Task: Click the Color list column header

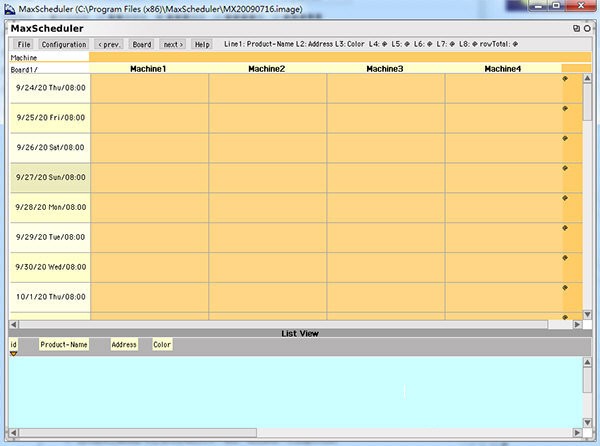Action: (162, 345)
